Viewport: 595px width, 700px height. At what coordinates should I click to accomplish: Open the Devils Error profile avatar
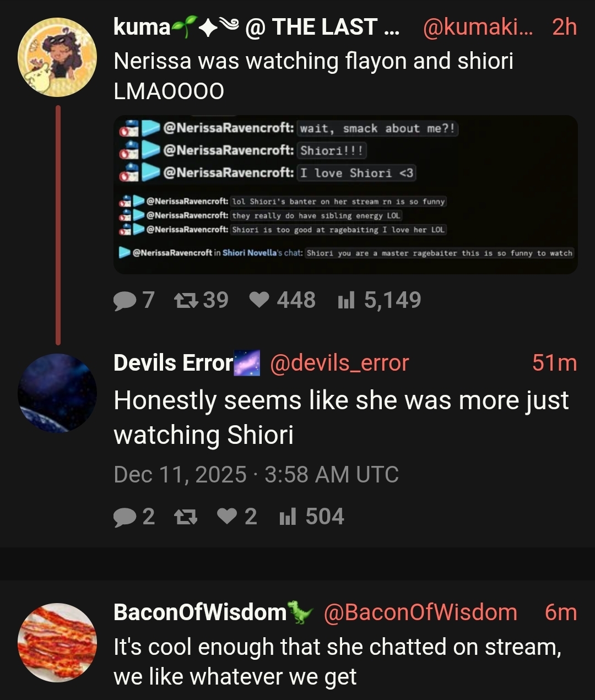pyautogui.click(x=57, y=393)
